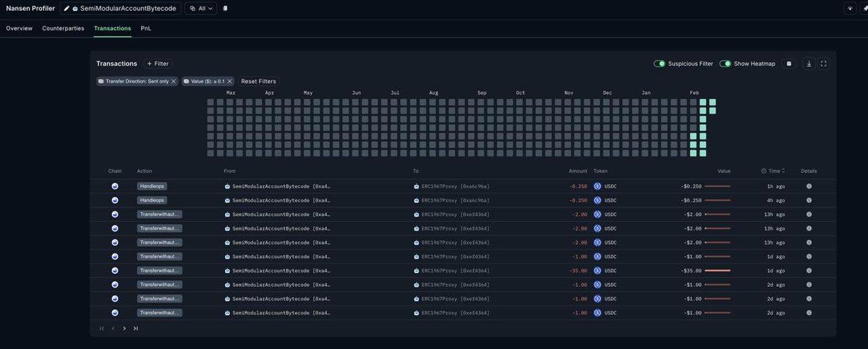
Task: Click the pin icon in top bar
Action: click(865, 9)
